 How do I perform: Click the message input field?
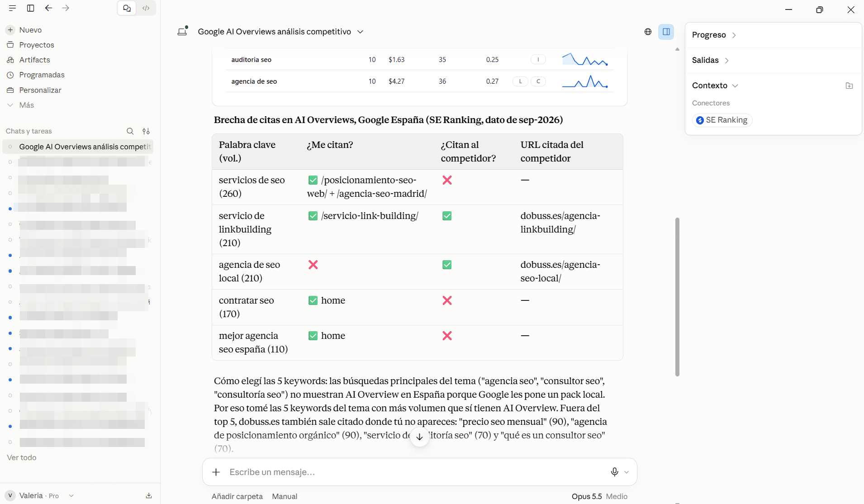coord(416,472)
